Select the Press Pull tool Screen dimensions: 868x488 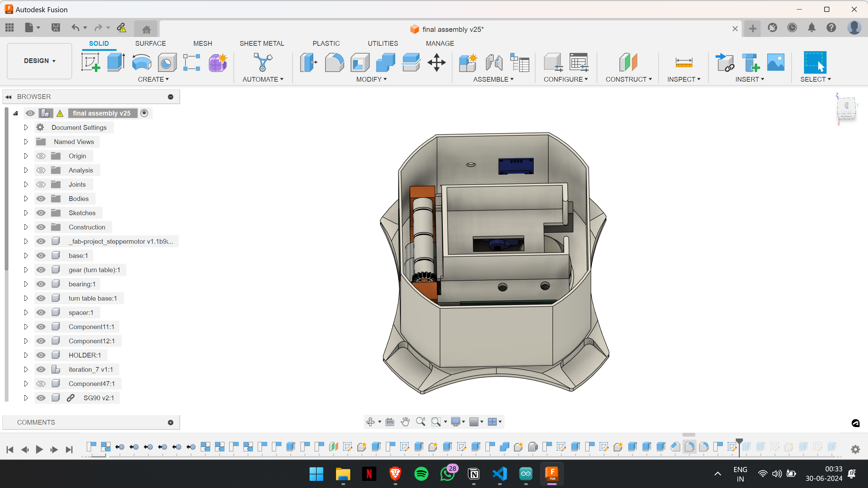309,62
